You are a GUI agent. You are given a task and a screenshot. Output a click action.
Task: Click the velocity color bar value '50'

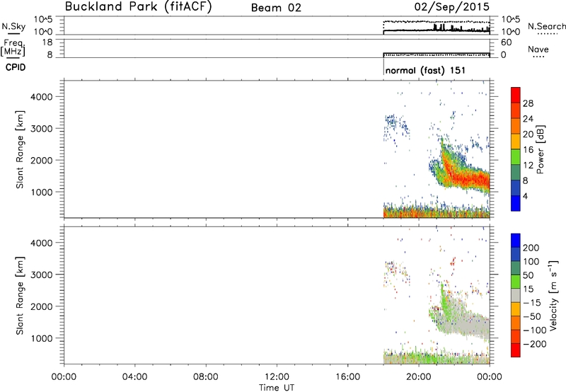(528, 275)
